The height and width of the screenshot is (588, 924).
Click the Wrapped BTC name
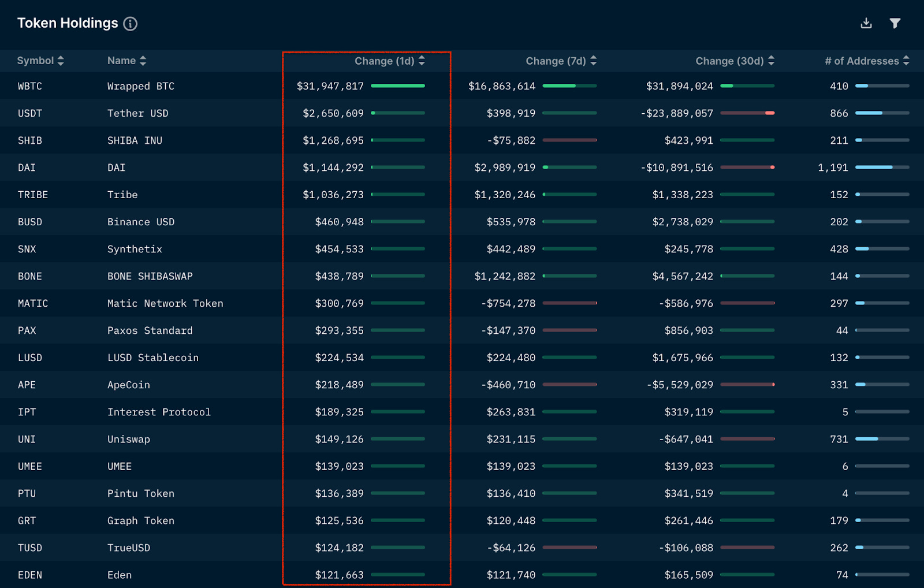141,86
